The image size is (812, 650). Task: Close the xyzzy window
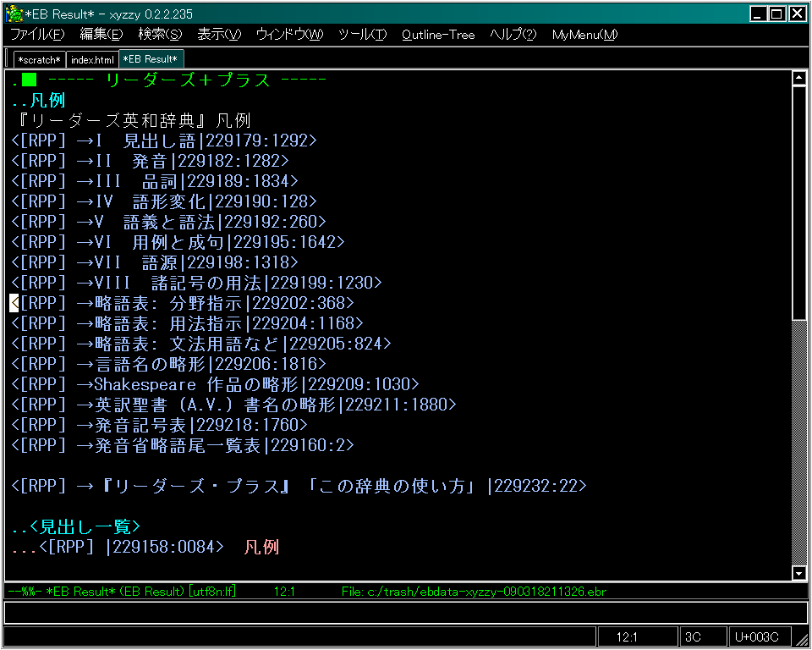pyautogui.click(x=797, y=14)
